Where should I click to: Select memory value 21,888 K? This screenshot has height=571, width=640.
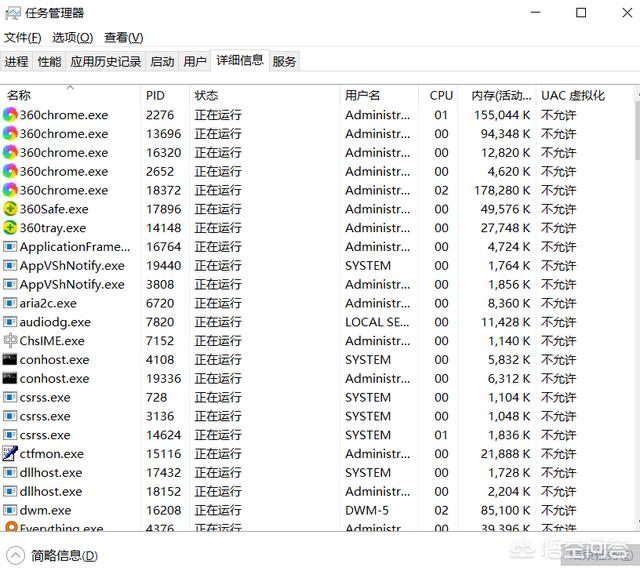(505, 454)
